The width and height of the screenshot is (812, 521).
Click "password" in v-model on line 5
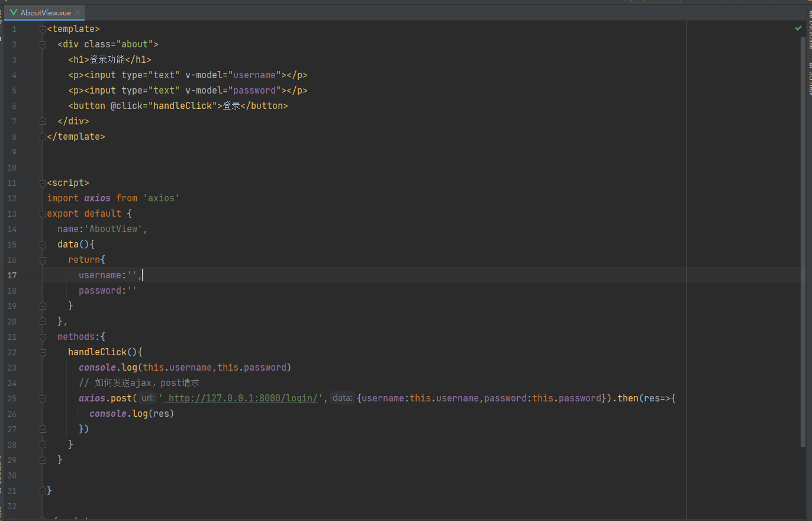point(255,91)
